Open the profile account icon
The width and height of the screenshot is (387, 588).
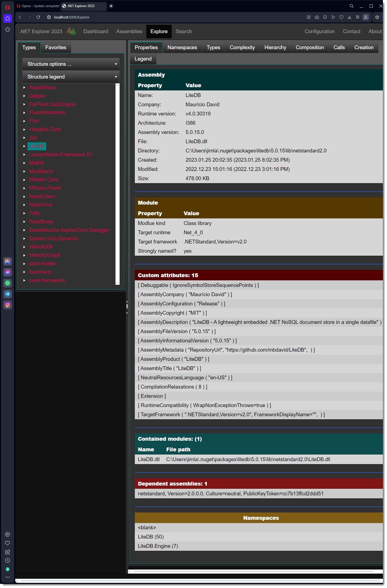point(366,17)
